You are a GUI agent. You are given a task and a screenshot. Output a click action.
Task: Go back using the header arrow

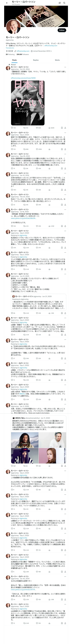(7, 3)
